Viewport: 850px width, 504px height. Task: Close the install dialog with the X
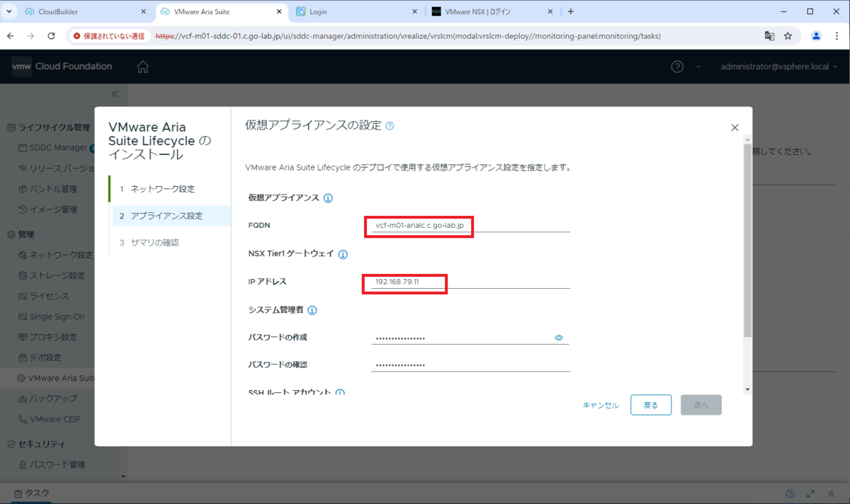point(735,127)
